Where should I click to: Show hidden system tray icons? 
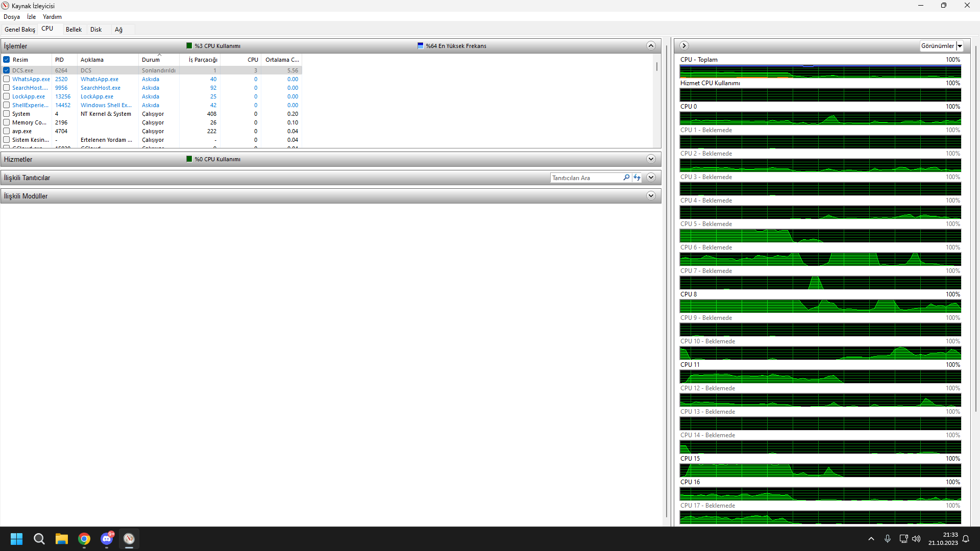point(871,539)
